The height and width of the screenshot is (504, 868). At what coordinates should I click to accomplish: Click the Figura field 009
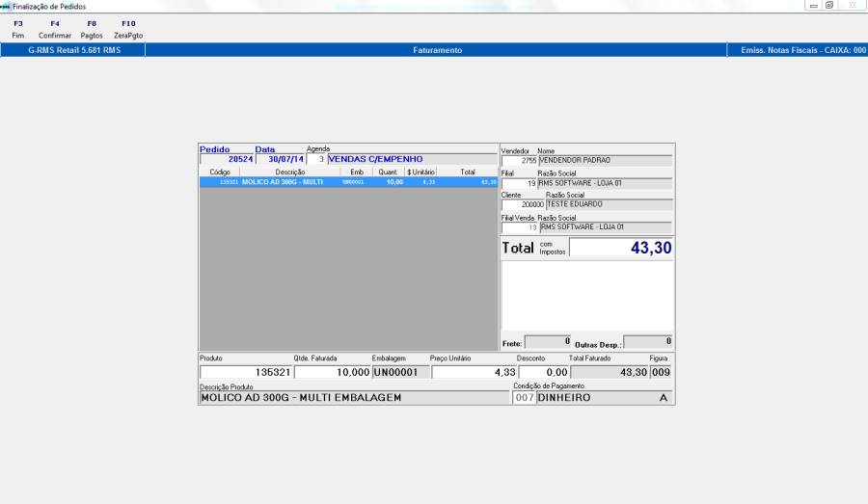click(x=661, y=372)
